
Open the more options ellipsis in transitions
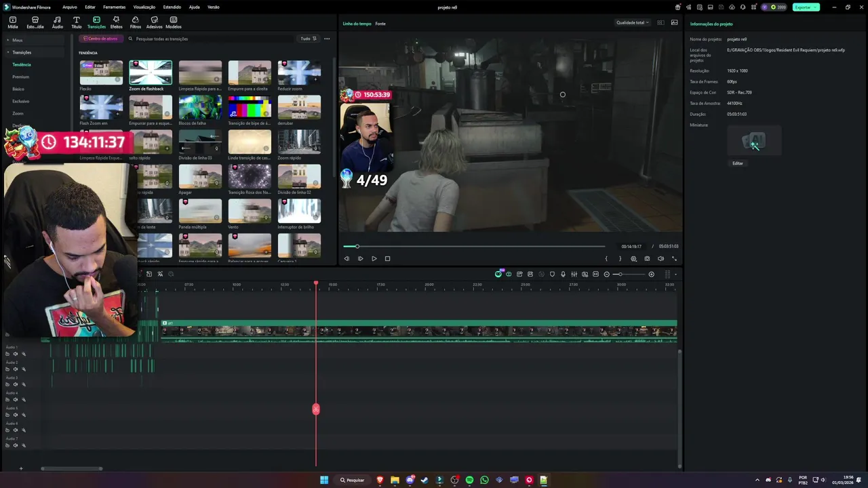327,39
